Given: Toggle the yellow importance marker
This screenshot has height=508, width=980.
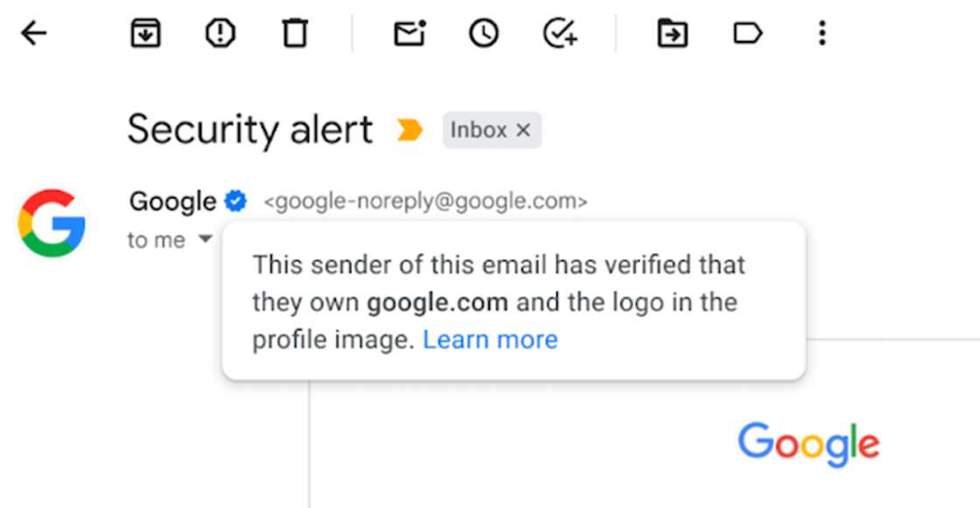Looking at the screenshot, I should 409,130.
